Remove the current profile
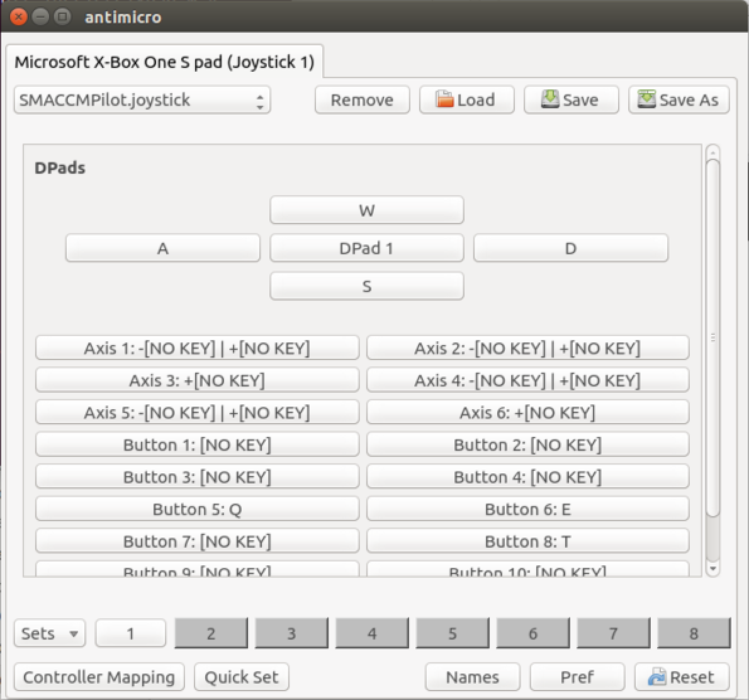The image size is (749, 700). click(x=362, y=100)
